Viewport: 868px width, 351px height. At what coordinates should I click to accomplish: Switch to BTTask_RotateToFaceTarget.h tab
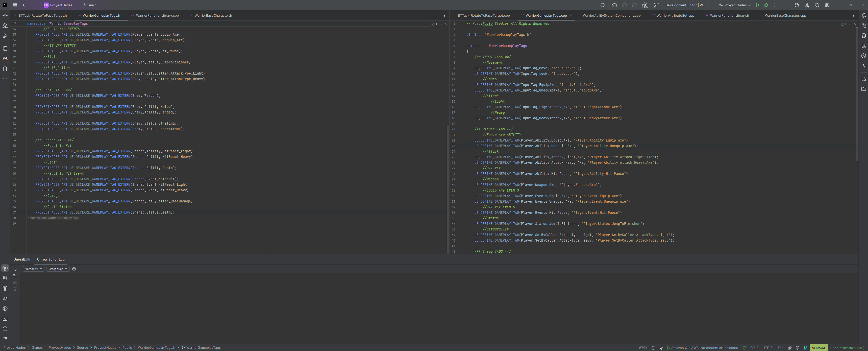[x=40, y=15]
